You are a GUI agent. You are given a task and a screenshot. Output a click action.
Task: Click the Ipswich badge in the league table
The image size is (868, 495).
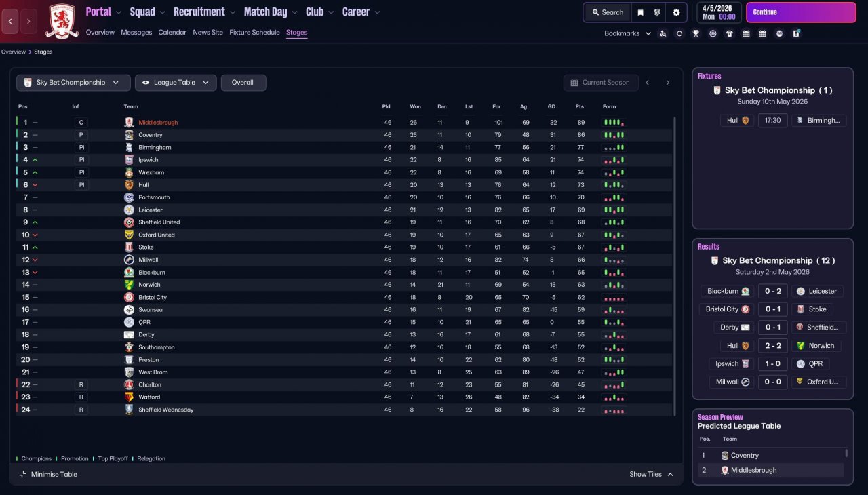[129, 160]
